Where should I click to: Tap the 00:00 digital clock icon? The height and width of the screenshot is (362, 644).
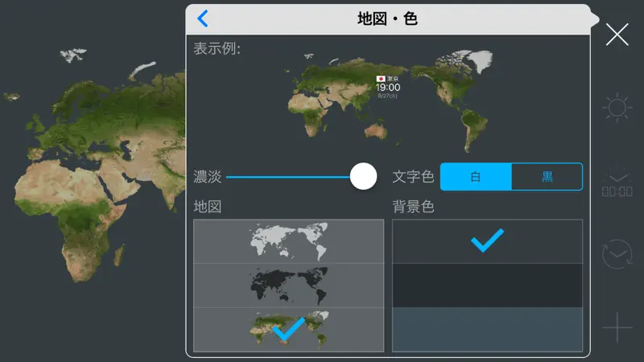(617, 183)
